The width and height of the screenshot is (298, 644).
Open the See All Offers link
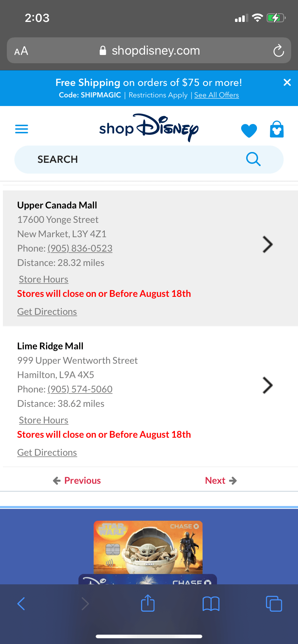pyautogui.click(x=216, y=95)
